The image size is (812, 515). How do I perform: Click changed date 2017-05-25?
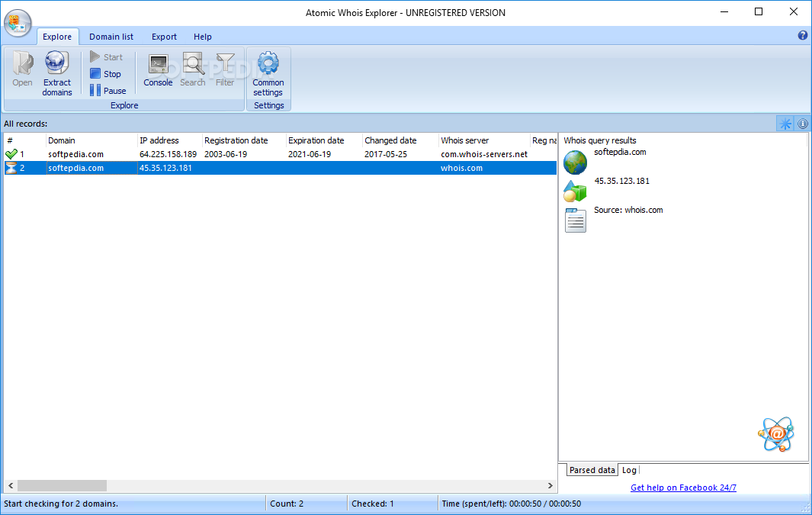pyautogui.click(x=385, y=154)
